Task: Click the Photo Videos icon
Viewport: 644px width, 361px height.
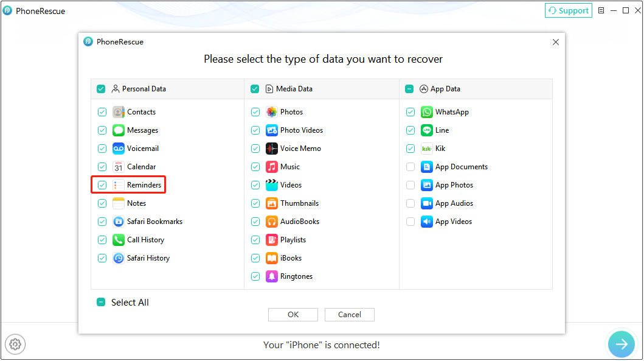Action: [x=271, y=130]
